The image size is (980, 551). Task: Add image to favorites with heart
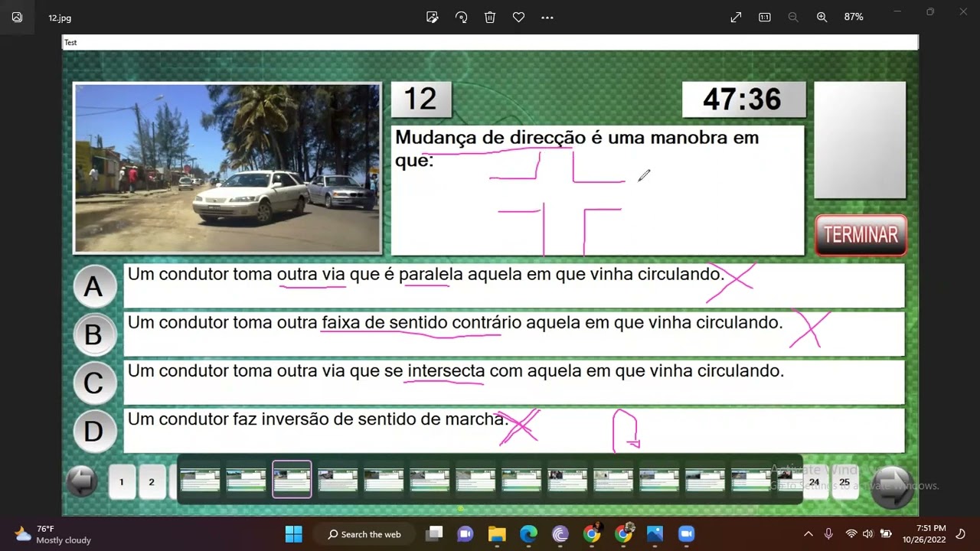[x=518, y=17]
